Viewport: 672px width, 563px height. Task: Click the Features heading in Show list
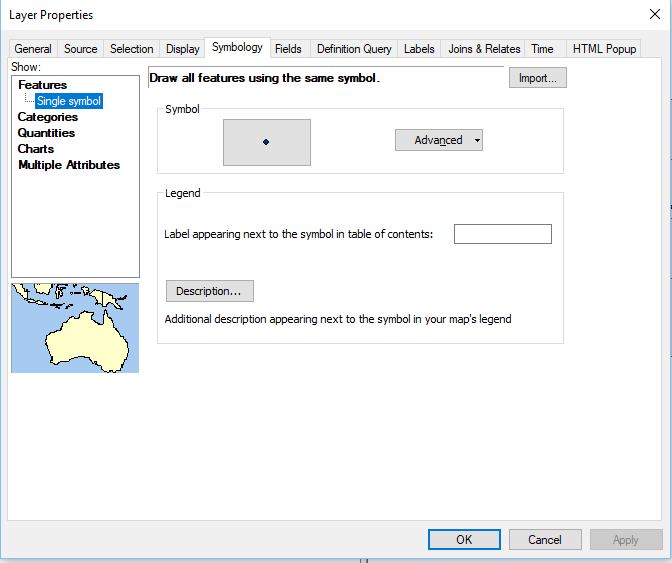[42, 85]
